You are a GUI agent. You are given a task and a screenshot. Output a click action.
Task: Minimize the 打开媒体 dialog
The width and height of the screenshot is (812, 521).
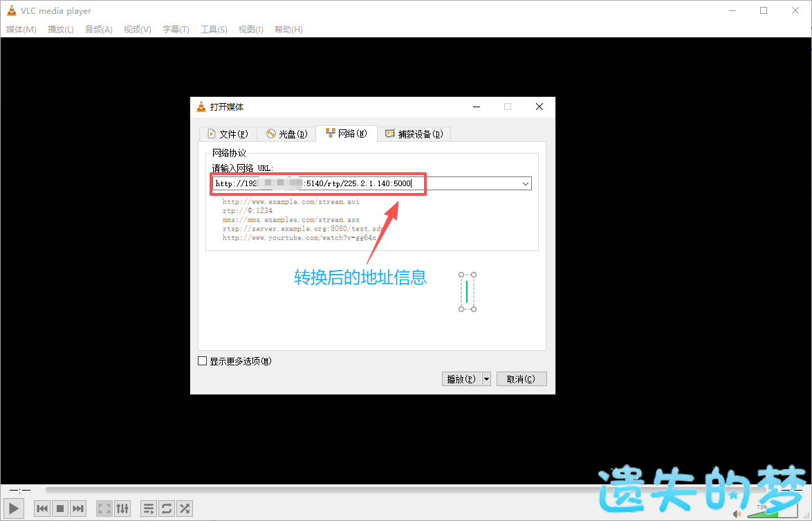[x=477, y=107]
